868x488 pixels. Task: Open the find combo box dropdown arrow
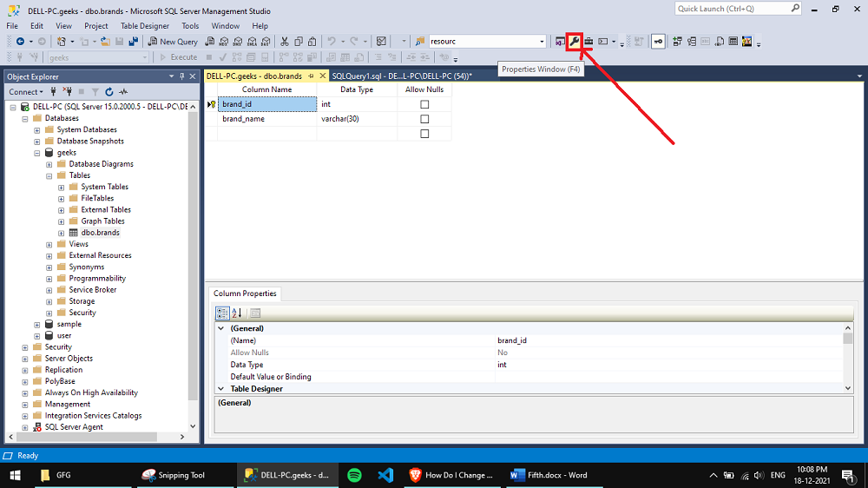(x=542, y=42)
